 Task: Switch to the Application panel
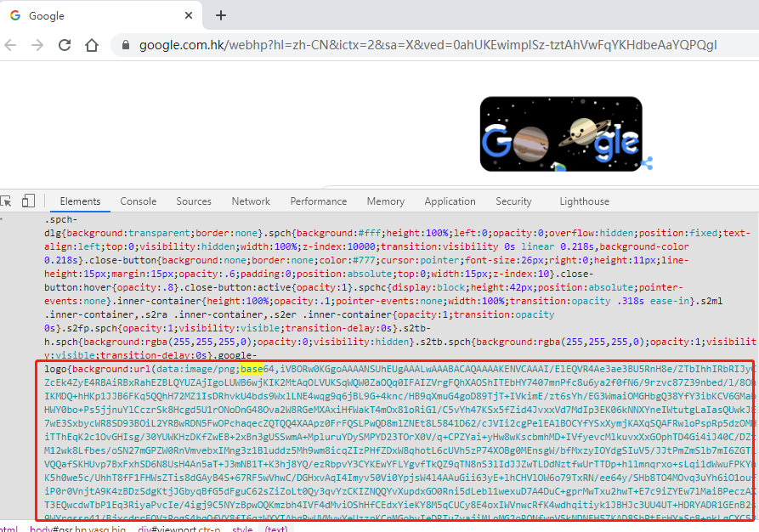(x=450, y=201)
